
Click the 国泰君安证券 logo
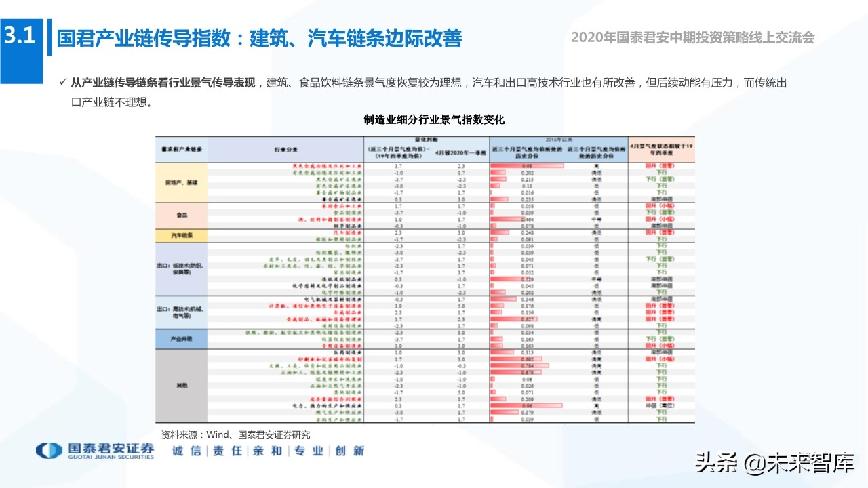95,451
